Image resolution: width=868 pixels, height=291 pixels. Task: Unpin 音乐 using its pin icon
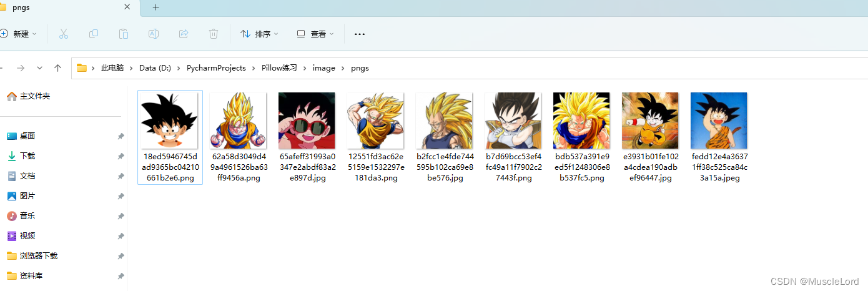tap(121, 216)
